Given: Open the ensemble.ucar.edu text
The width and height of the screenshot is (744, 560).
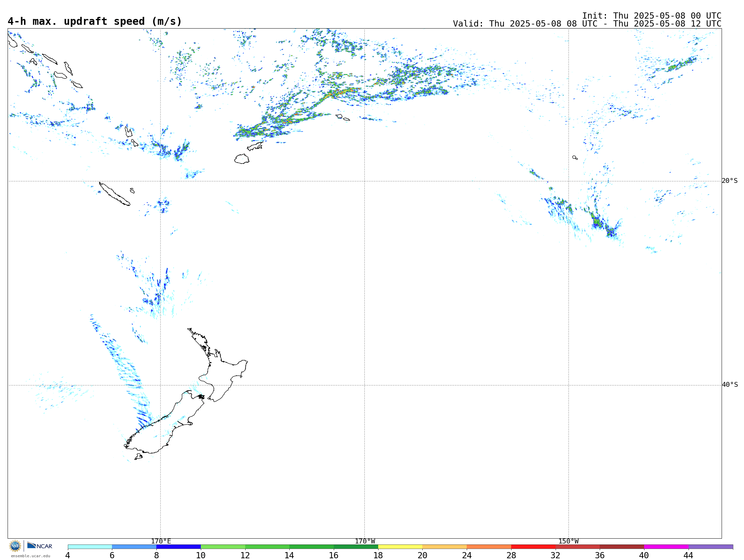Looking at the screenshot, I should coord(30,556).
